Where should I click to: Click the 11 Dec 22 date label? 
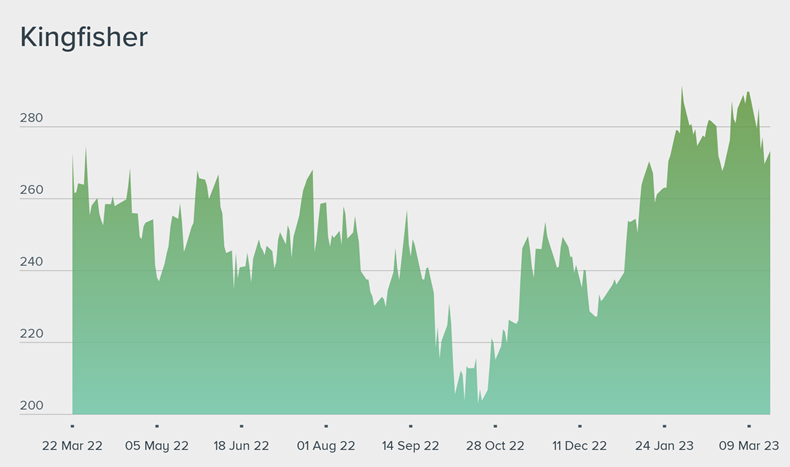(x=579, y=446)
